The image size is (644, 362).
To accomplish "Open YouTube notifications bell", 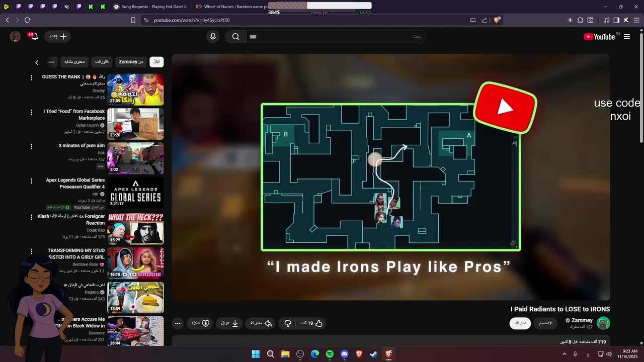I will point(34,36).
